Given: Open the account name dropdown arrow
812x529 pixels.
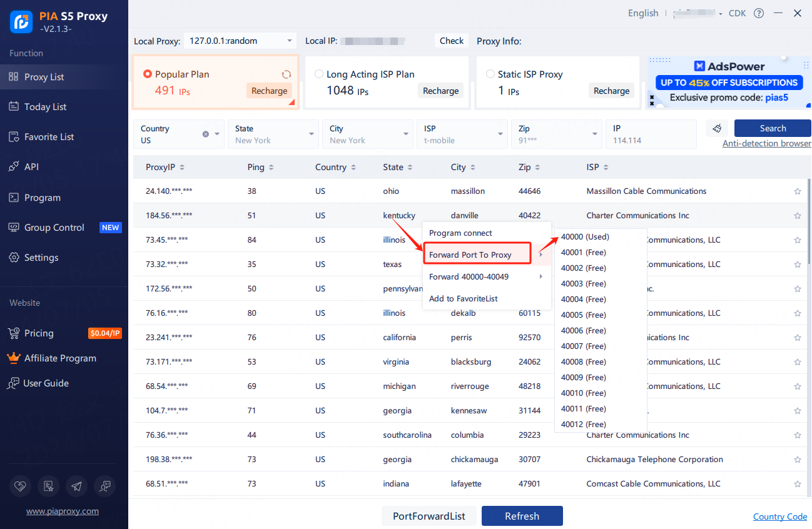Looking at the screenshot, I should (x=721, y=14).
